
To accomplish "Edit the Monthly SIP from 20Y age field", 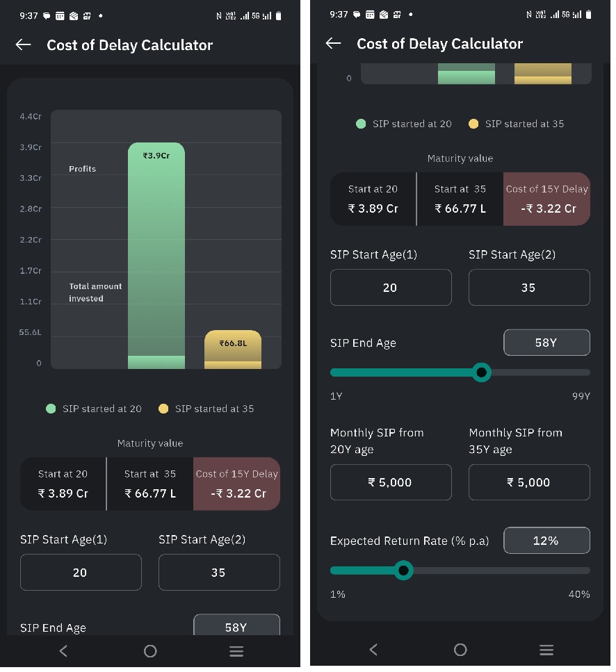I will point(390,483).
